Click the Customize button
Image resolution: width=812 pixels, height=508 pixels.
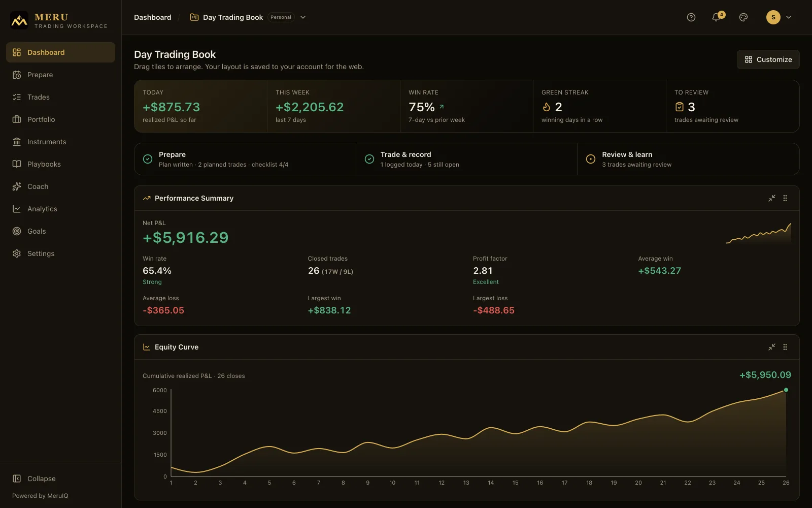coord(768,59)
